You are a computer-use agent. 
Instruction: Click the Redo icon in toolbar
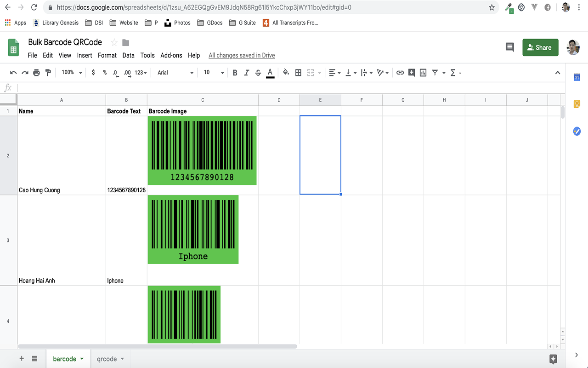(25, 73)
